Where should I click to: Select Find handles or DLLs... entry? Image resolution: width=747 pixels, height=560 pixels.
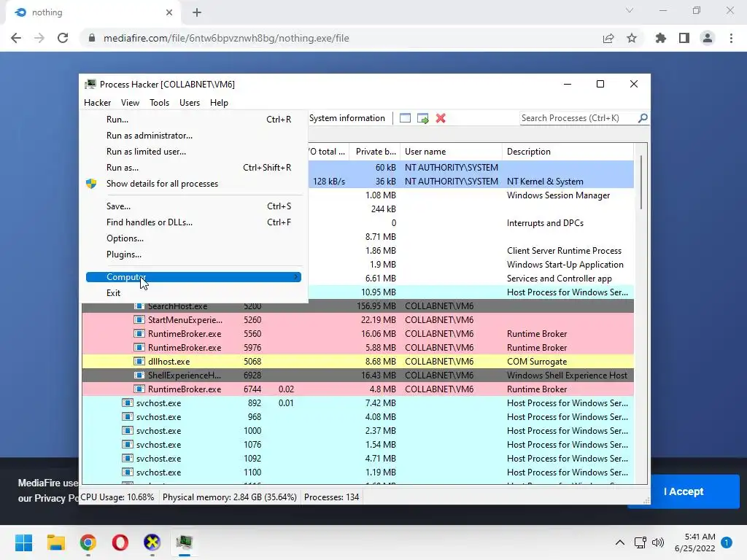coord(194,222)
